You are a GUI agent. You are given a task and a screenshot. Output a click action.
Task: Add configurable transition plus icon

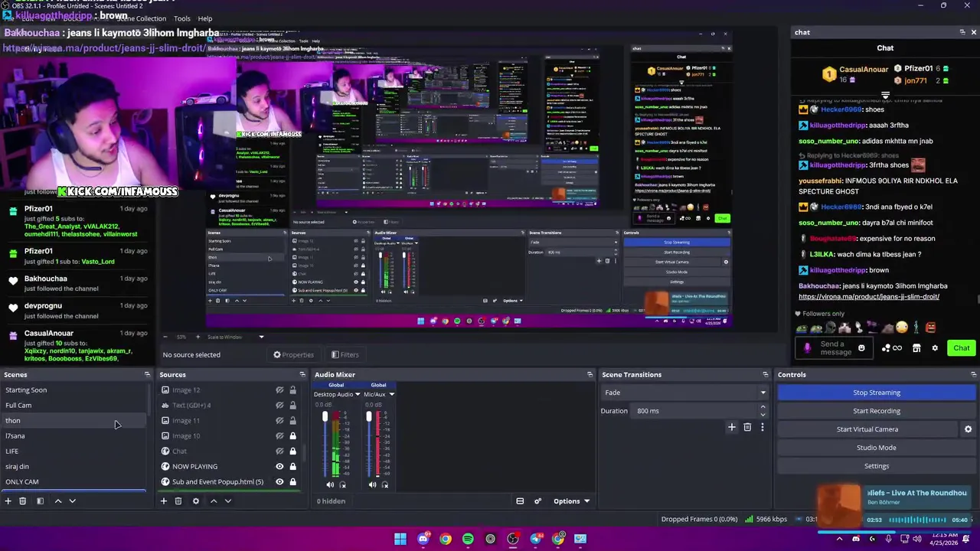(x=731, y=427)
